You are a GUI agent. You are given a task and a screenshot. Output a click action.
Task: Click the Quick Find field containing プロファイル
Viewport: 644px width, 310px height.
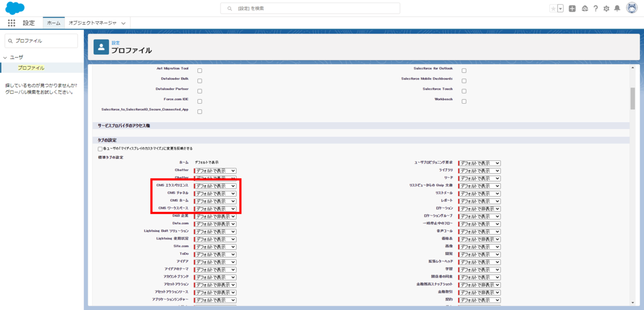(x=41, y=41)
